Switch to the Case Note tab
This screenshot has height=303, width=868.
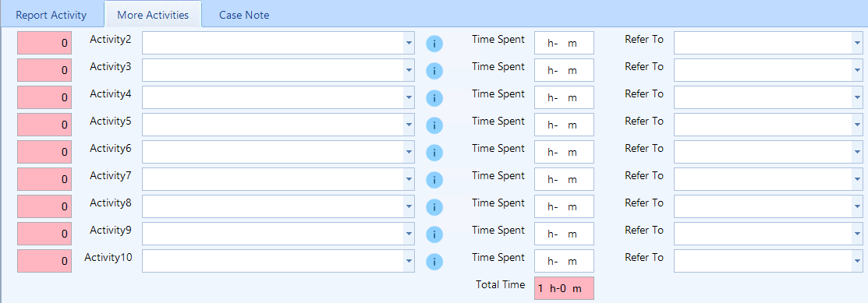click(244, 15)
